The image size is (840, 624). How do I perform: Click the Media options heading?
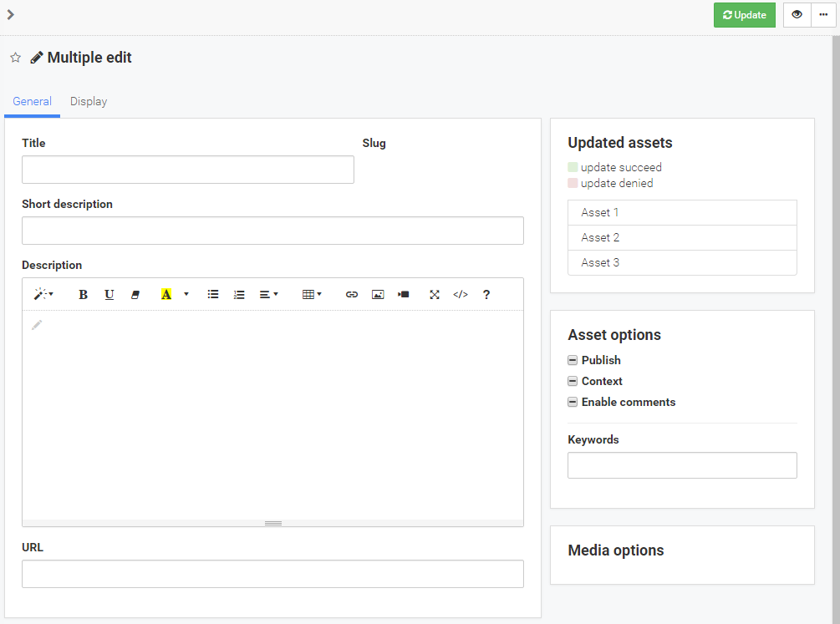coord(615,550)
